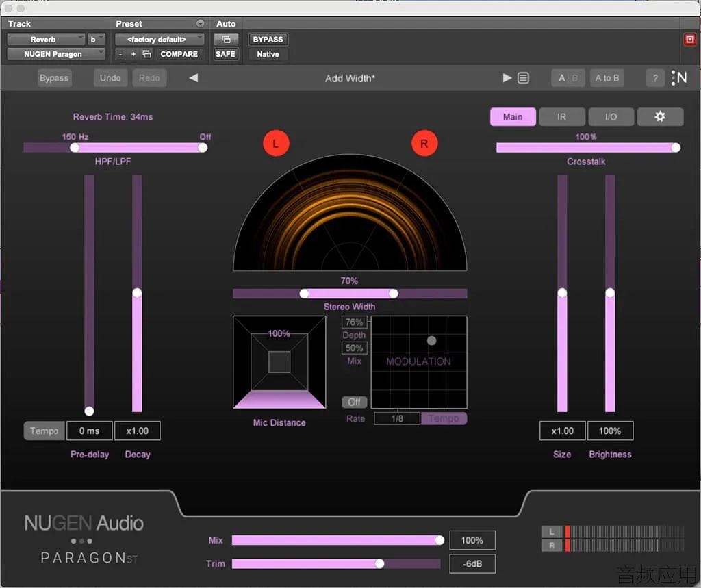Toggle the Pro Tools BYPASS button
Viewport: 701px width, 588px height.
point(268,39)
